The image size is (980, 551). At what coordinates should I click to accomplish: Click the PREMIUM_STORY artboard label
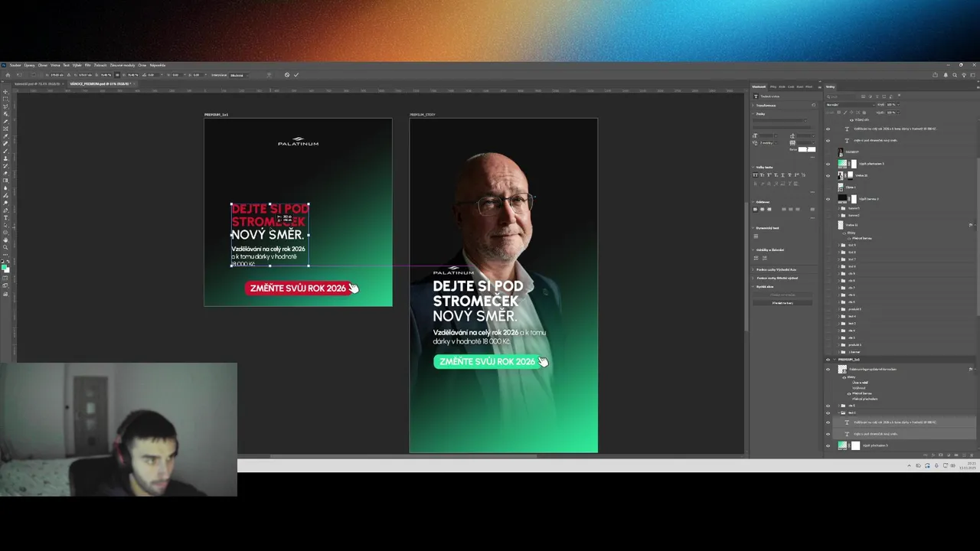tap(423, 115)
